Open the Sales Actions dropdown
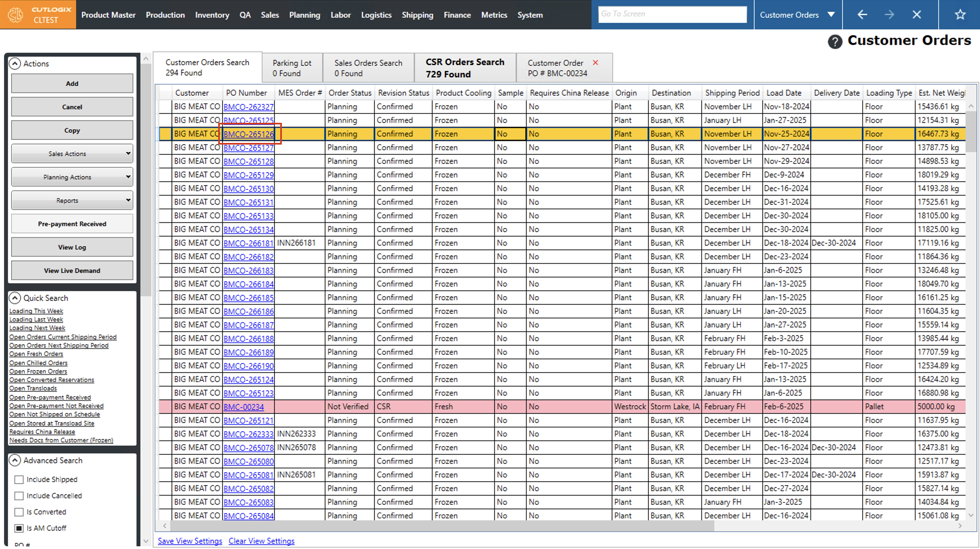980x549 pixels. [x=72, y=153]
